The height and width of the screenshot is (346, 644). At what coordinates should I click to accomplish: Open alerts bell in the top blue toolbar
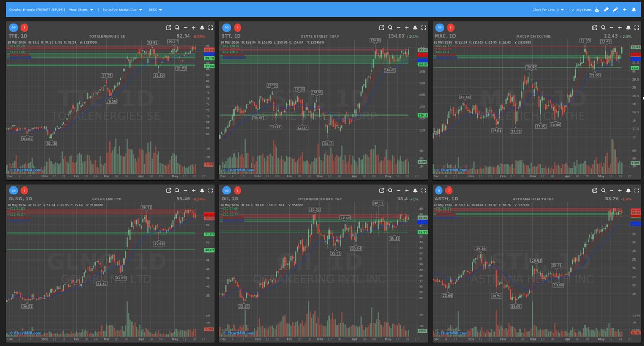634,10
